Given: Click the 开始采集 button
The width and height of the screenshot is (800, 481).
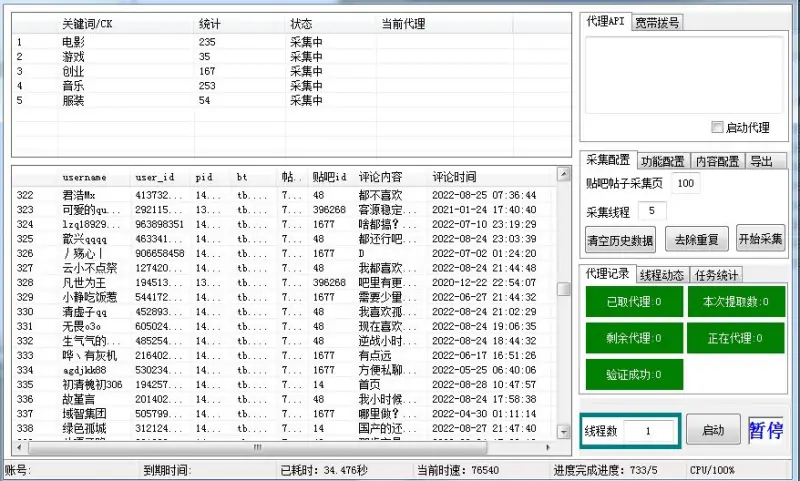Looking at the screenshot, I should click(x=761, y=239).
